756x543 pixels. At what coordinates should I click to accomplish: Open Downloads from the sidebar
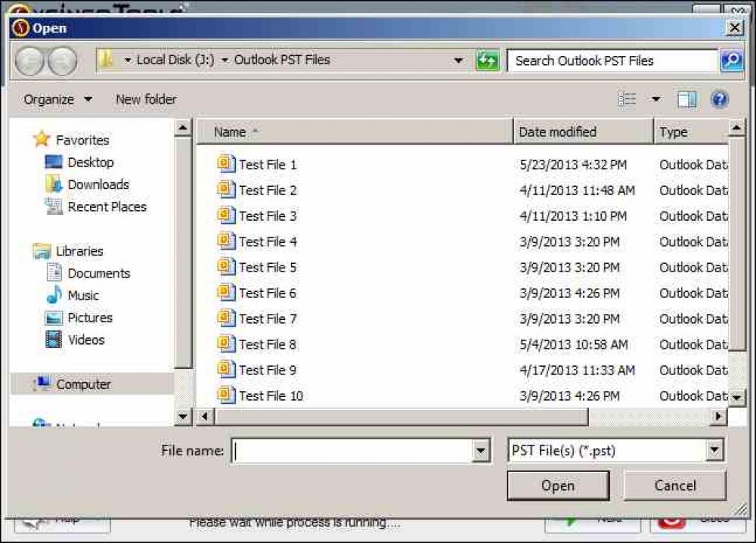(97, 184)
